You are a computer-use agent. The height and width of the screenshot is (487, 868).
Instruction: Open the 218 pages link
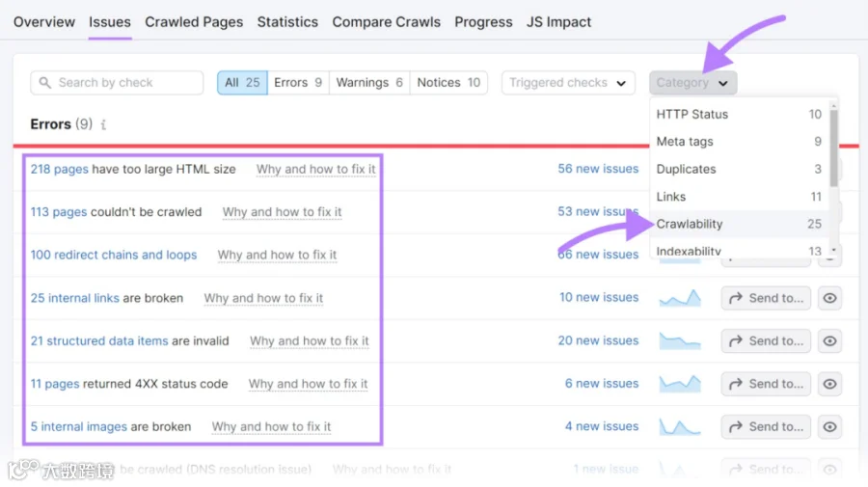click(x=59, y=169)
